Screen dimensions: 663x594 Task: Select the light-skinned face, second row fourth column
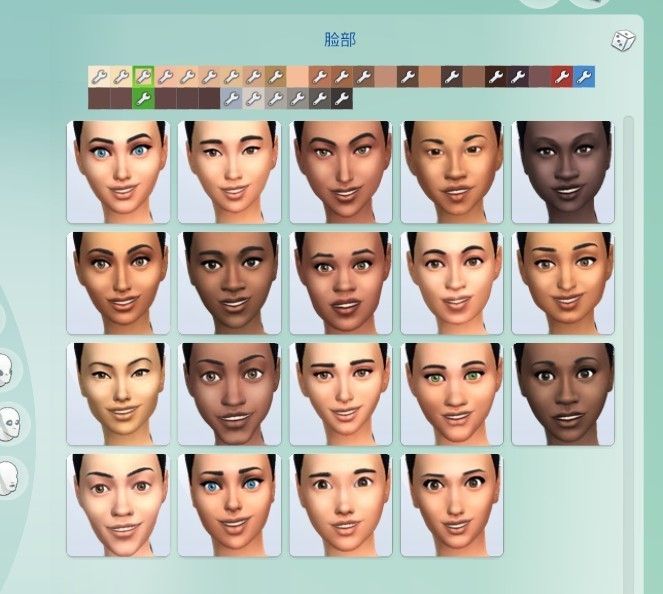452,283
